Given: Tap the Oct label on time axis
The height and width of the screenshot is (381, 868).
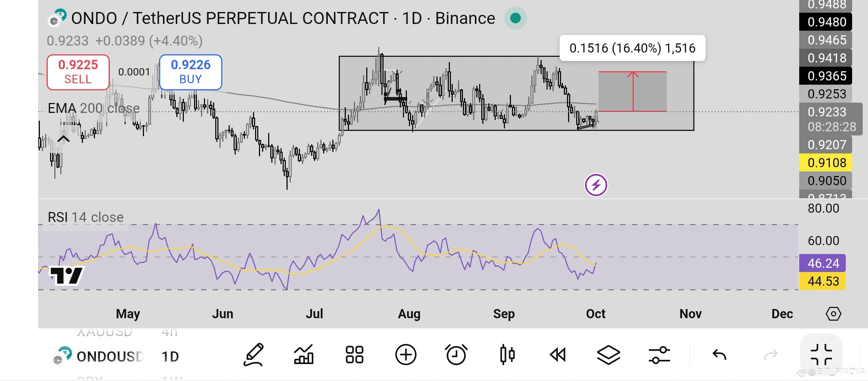Looking at the screenshot, I should point(596,314).
